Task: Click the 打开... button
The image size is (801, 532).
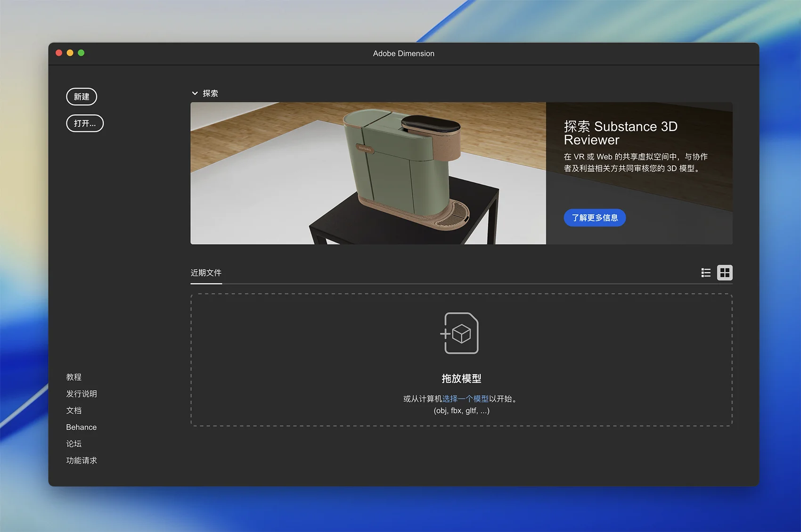Action: (x=85, y=123)
